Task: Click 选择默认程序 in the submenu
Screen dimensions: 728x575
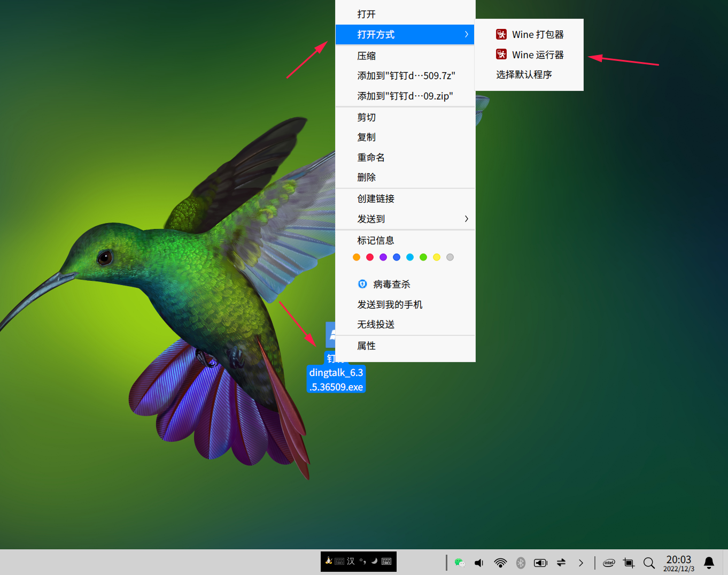Action: 524,74
